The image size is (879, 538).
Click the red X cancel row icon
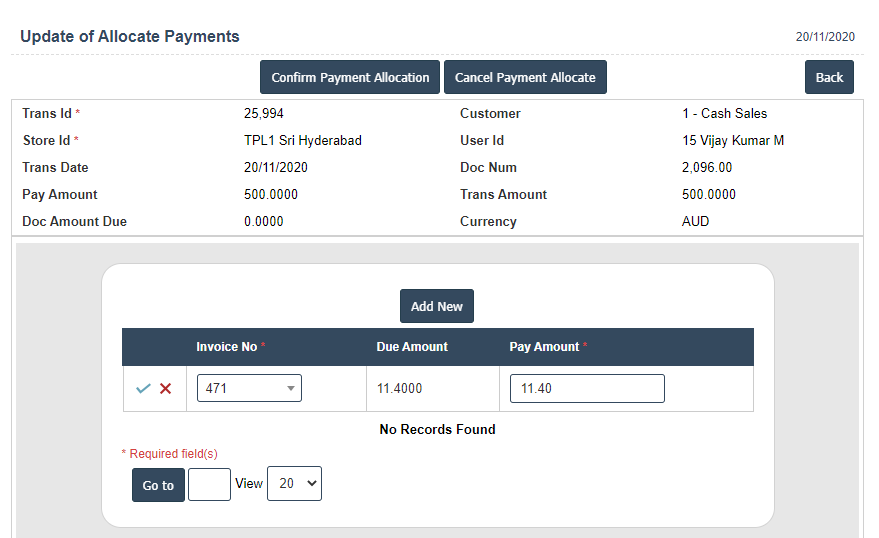pyautogui.click(x=166, y=388)
